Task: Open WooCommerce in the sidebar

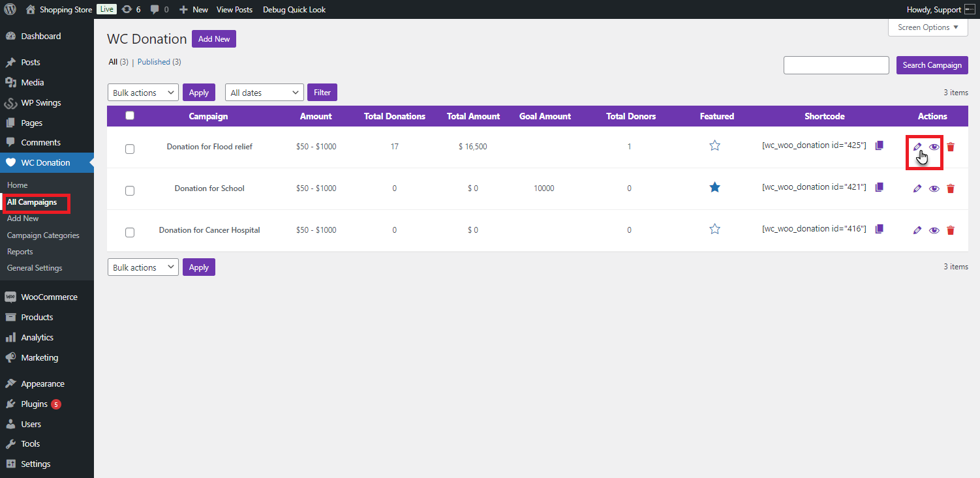Action: pyautogui.click(x=47, y=297)
